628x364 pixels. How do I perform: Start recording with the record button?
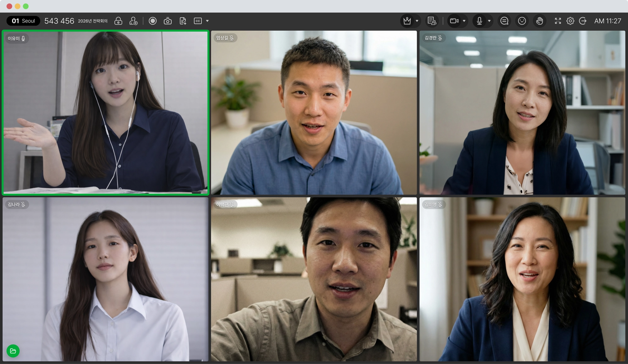153,21
